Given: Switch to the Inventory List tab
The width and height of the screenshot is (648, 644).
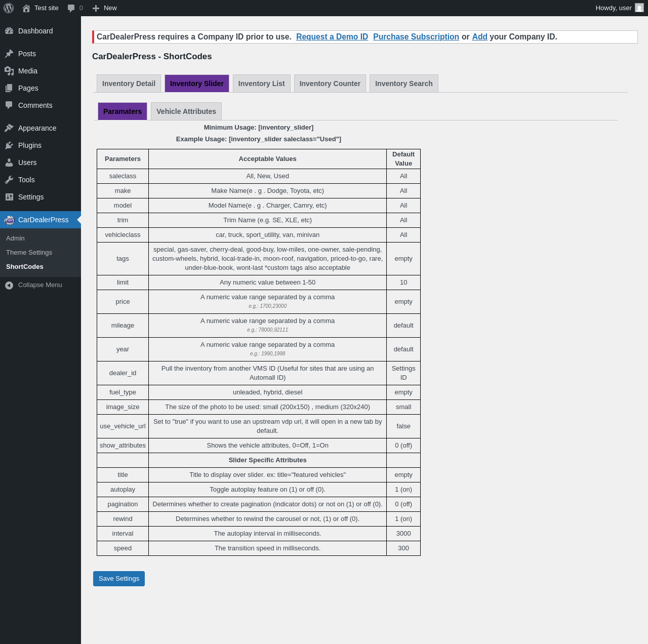Looking at the screenshot, I should 261,84.
